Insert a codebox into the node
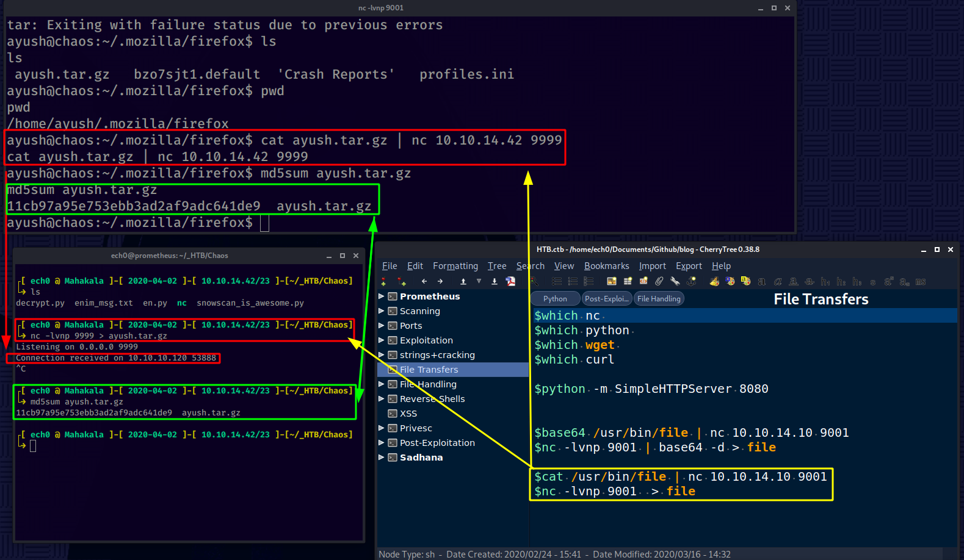 (643, 281)
